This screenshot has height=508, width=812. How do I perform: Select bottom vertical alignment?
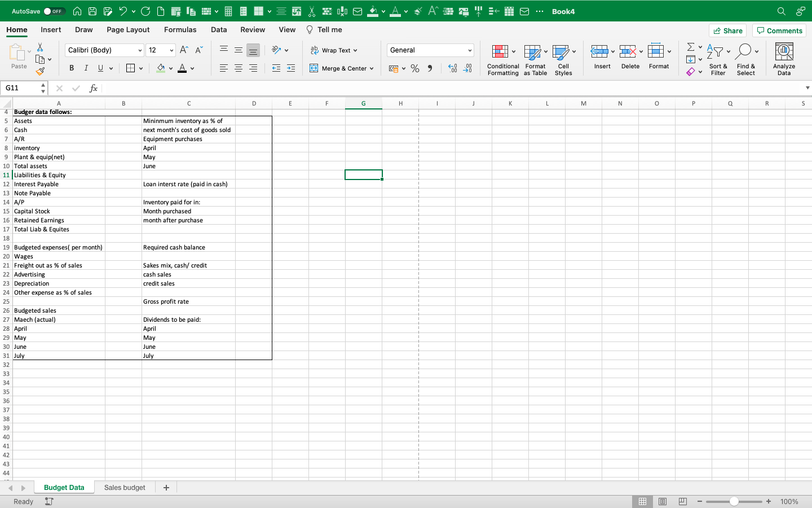(x=253, y=50)
